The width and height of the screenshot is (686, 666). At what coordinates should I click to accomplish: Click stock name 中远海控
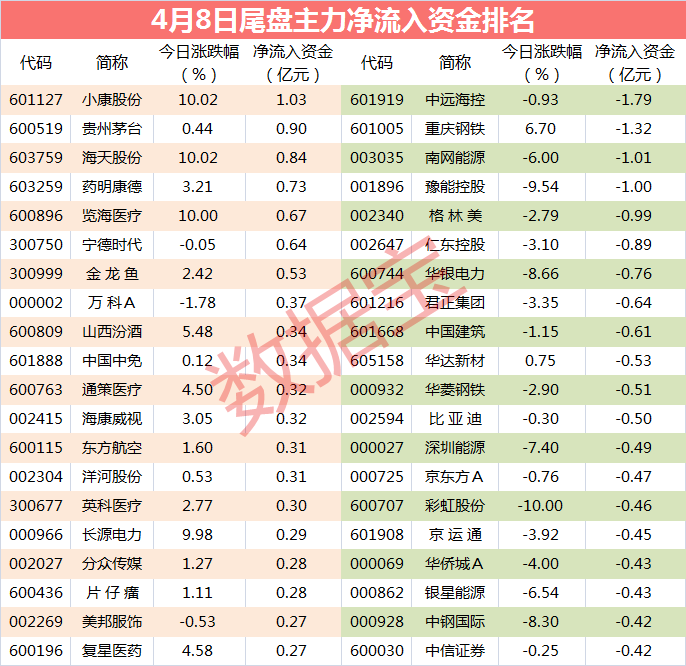pos(455,100)
